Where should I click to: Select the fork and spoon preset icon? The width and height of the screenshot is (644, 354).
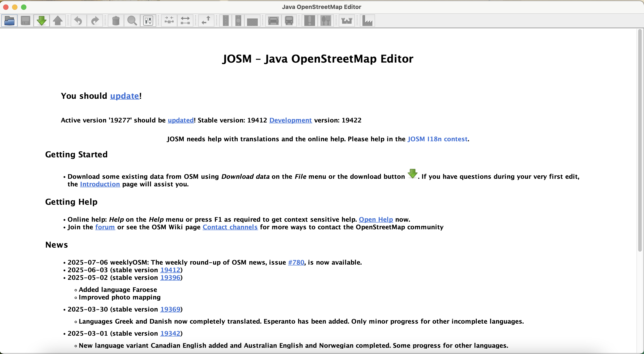[x=326, y=21]
